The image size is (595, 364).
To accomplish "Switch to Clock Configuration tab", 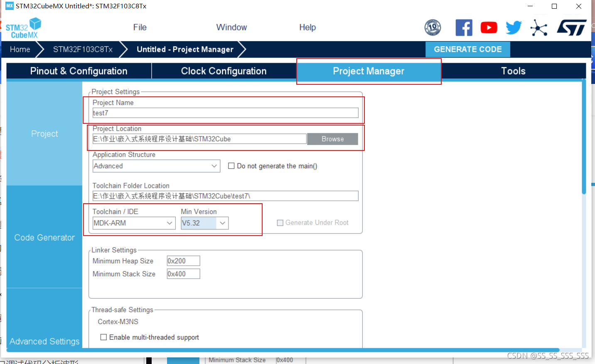I will tap(224, 71).
